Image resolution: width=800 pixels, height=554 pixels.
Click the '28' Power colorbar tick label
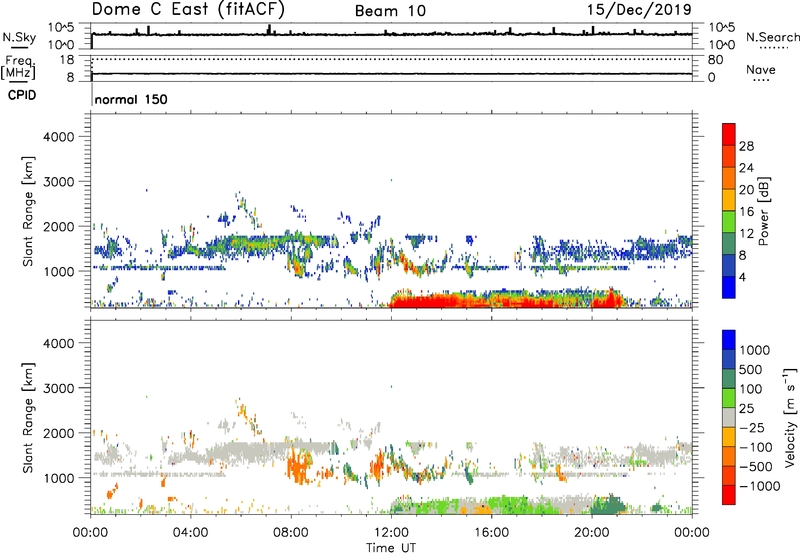(x=746, y=146)
